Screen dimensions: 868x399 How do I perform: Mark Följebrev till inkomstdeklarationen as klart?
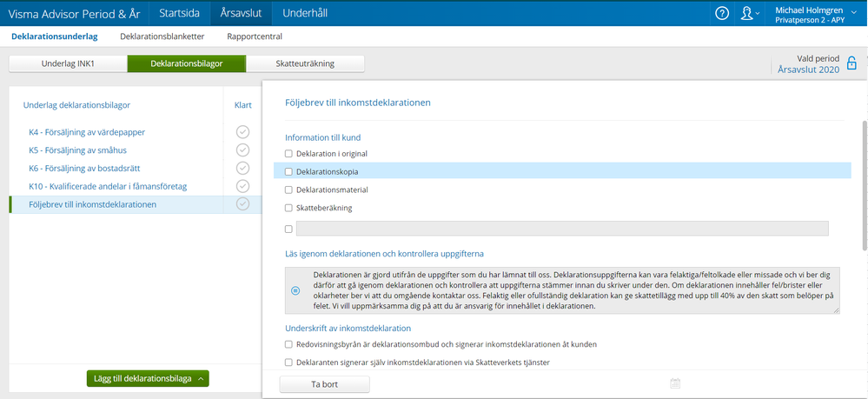point(243,204)
